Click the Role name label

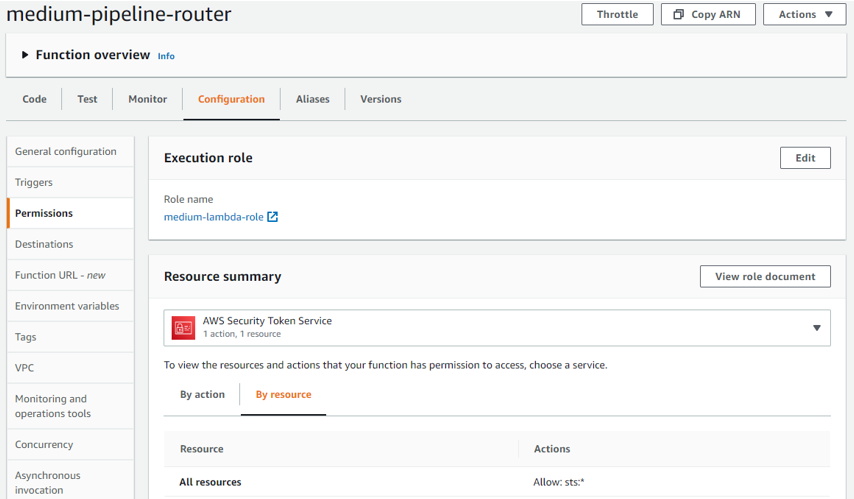[188, 199]
